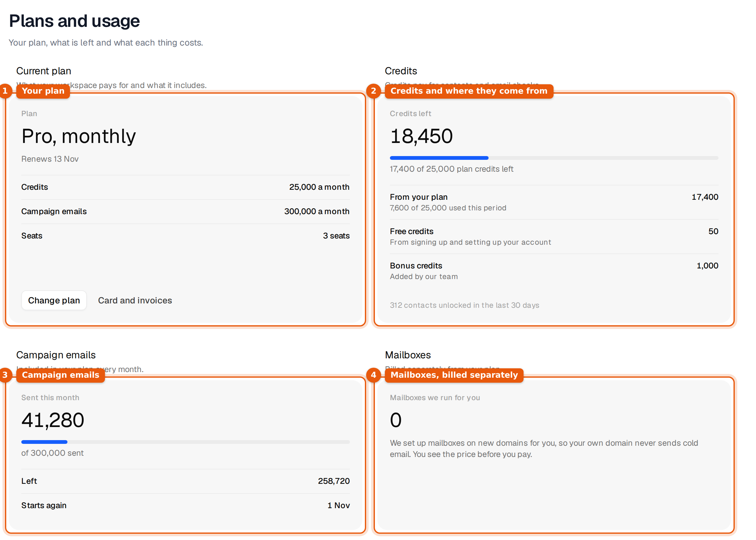Click the 'of 300,000 sent' text
The width and height of the screenshot is (756, 540).
[x=52, y=453]
